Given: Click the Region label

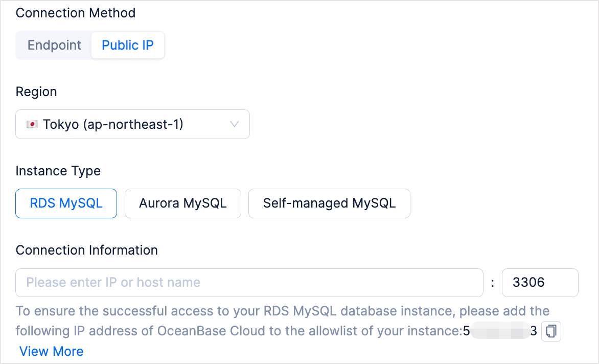Looking at the screenshot, I should click(36, 92).
